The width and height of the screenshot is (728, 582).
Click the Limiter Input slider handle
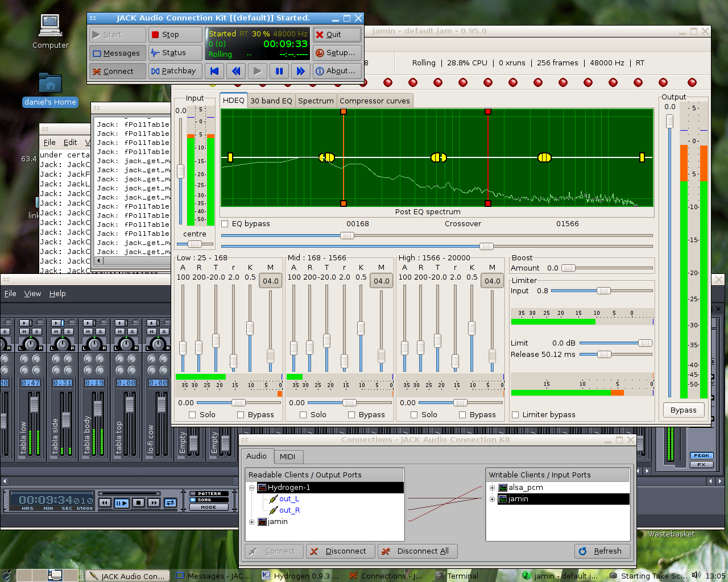pyautogui.click(x=603, y=291)
